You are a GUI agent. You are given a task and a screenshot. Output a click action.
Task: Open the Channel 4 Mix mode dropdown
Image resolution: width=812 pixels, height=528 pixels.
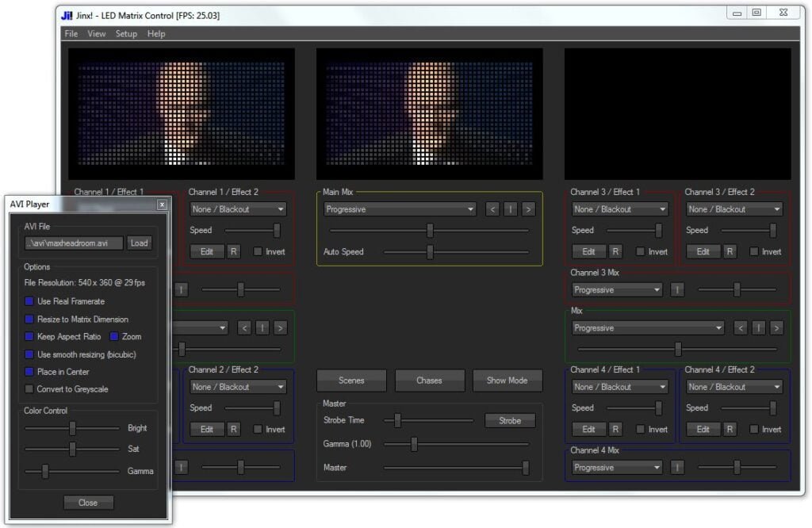[x=615, y=468]
